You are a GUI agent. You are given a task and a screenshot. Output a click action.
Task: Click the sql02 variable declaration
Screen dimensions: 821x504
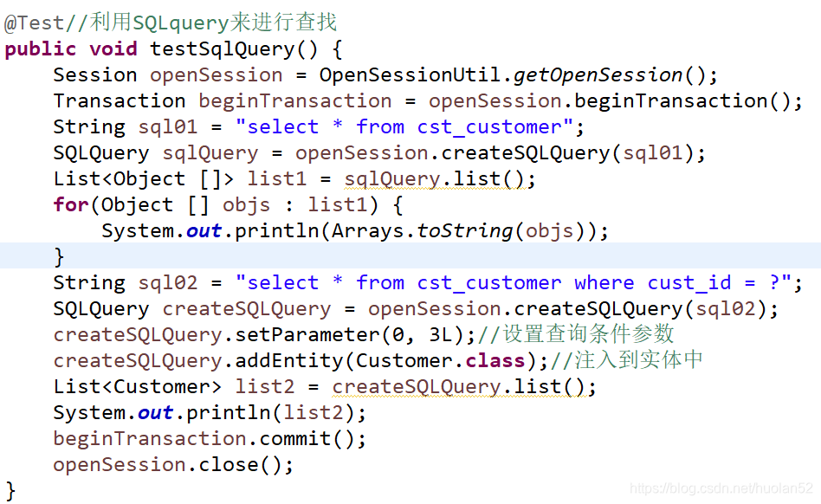167,283
